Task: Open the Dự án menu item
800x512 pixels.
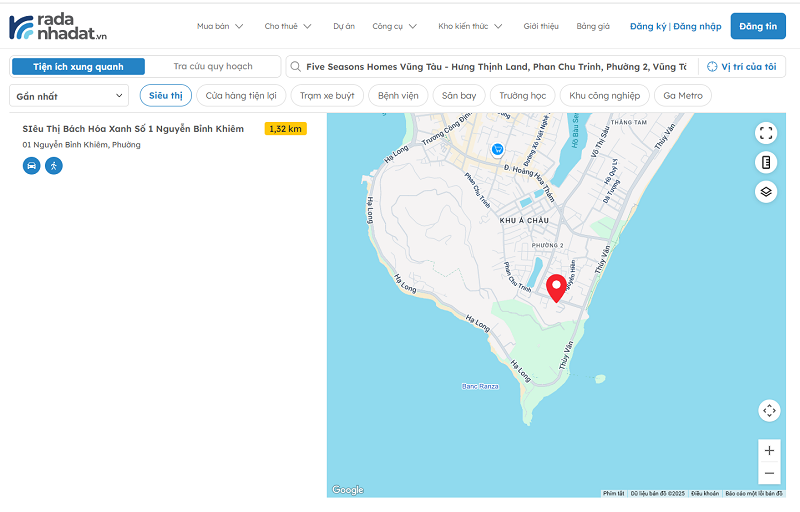Action: pos(343,26)
